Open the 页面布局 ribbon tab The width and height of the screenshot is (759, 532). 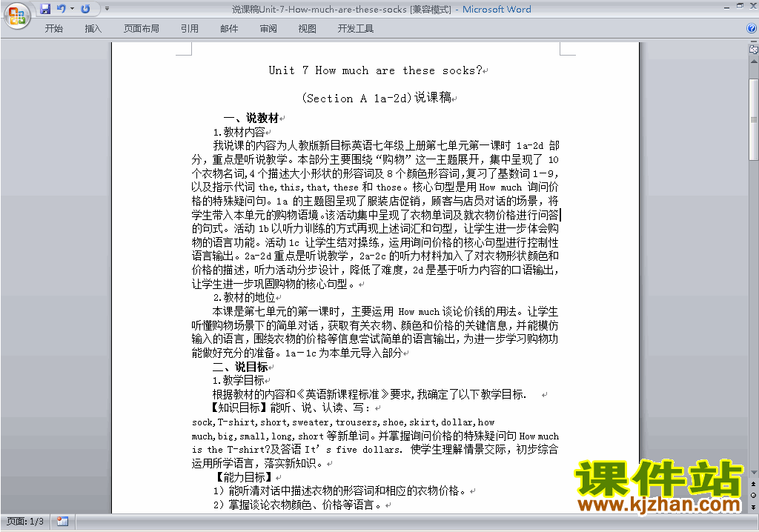pyautogui.click(x=142, y=29)
